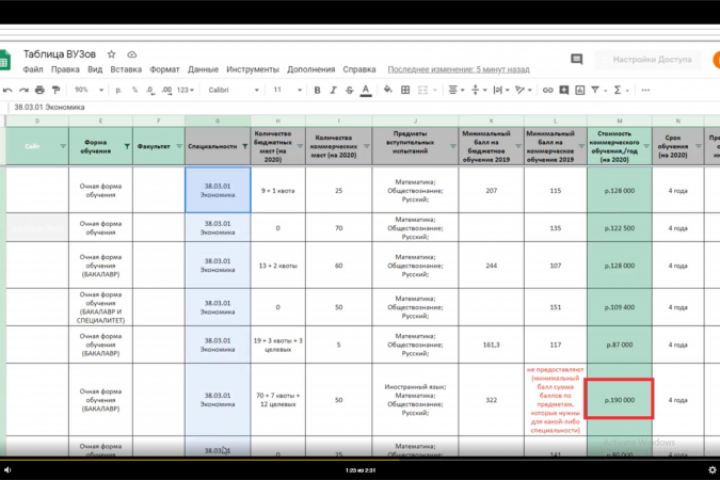The height and width of the screenshot is (480, 720).
Task: Open the 123 number format dropdown
Action: (x=186, y=90)
